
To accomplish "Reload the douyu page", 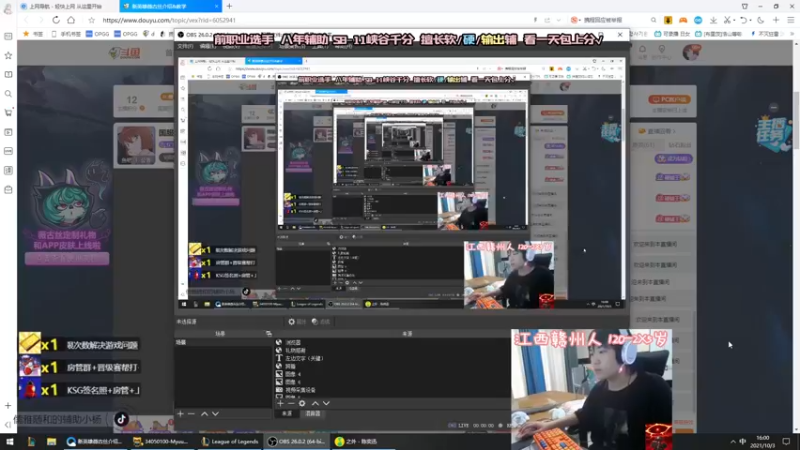I will click(56, 20).
